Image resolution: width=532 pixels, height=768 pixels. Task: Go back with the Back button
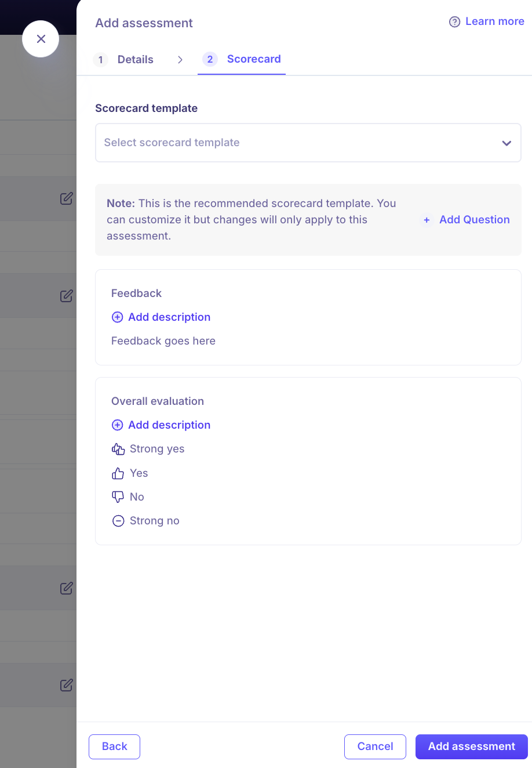tap(114, 747)
